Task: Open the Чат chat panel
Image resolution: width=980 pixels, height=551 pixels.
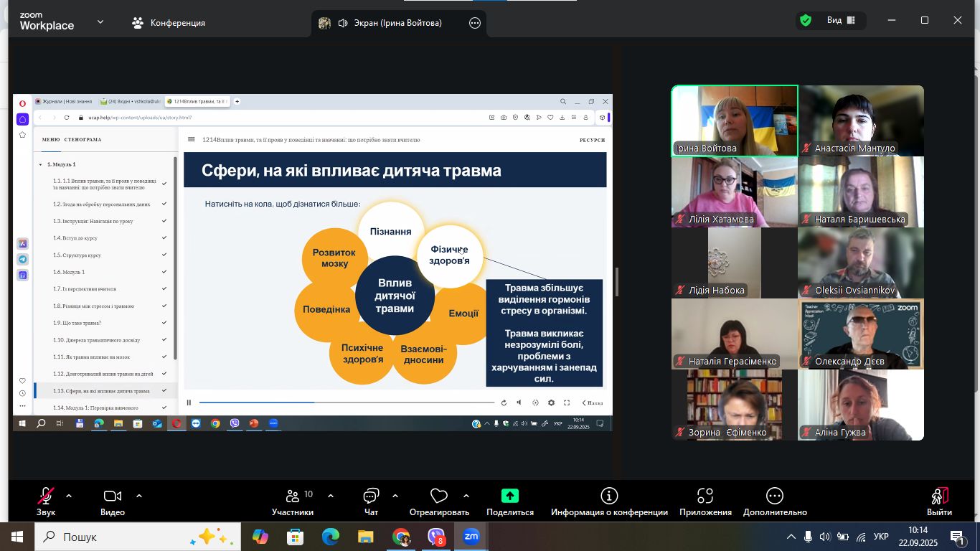Action: (371, 500)
